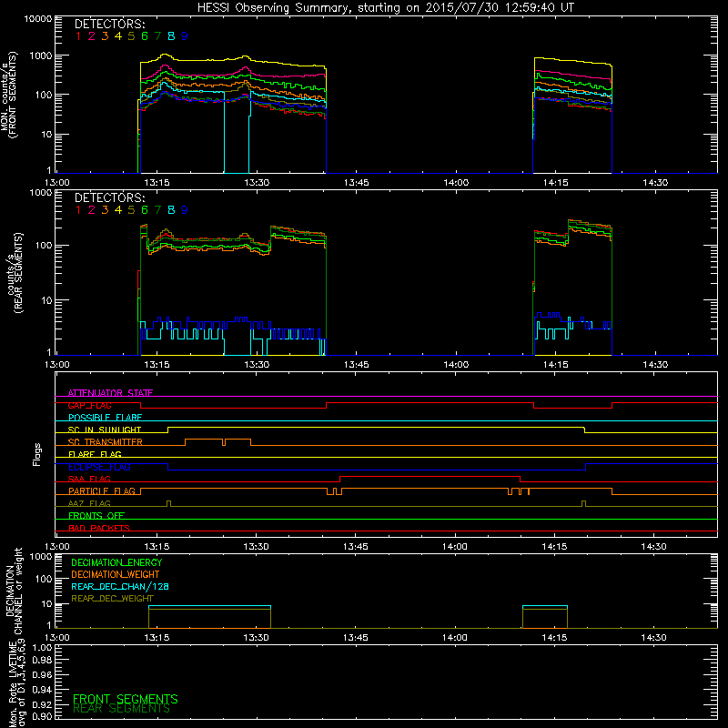Select red detector number 1 in front segments legend
Viewport: 728px width, 728px height.
coord(78,36)
